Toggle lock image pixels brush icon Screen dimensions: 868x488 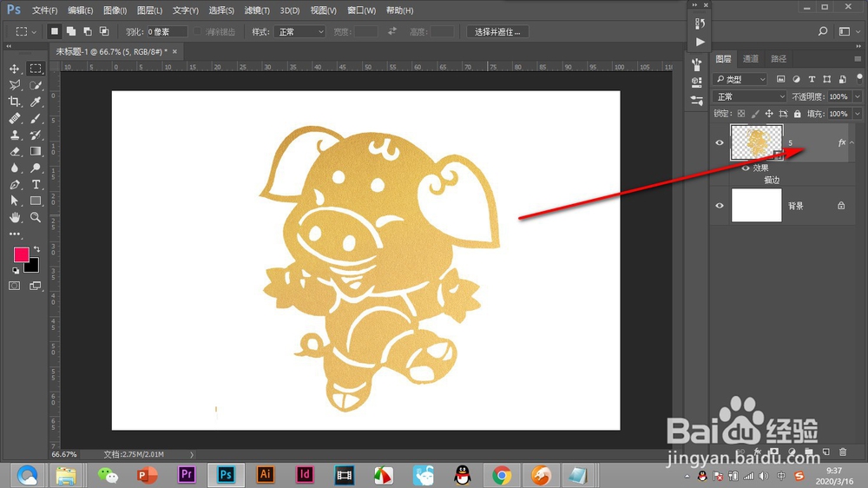(755, 114)
